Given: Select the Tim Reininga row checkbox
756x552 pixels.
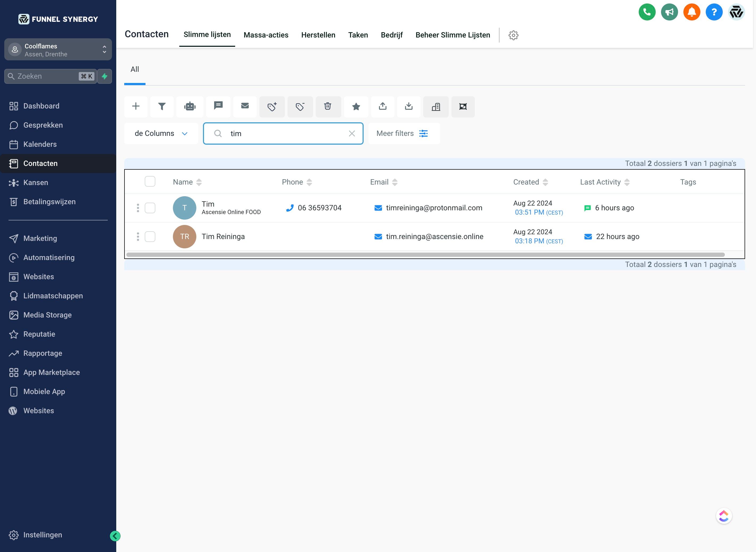Looking at the screenshot, I should click(x=150, y=237).
